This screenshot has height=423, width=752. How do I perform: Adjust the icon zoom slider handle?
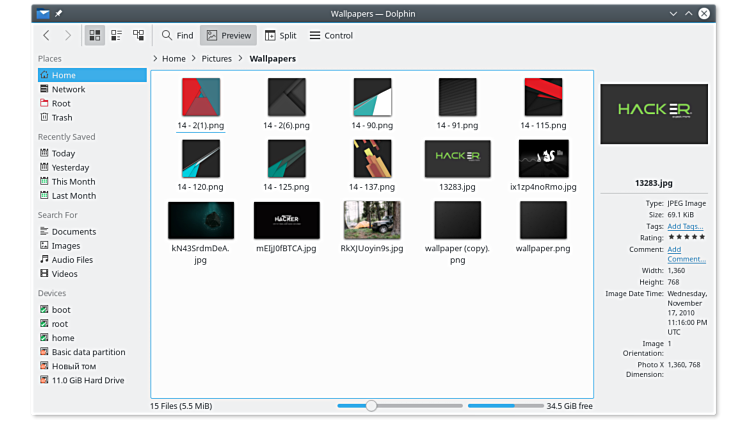point(371,405)
